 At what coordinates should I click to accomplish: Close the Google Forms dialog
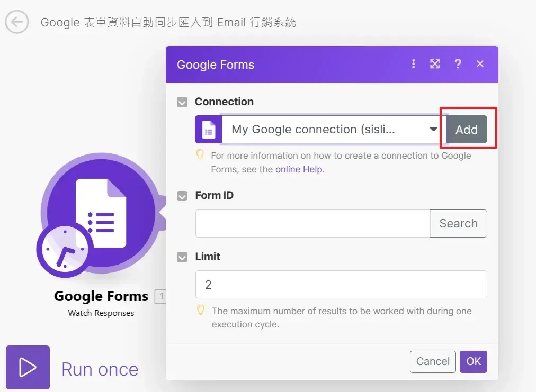point(480,64)
